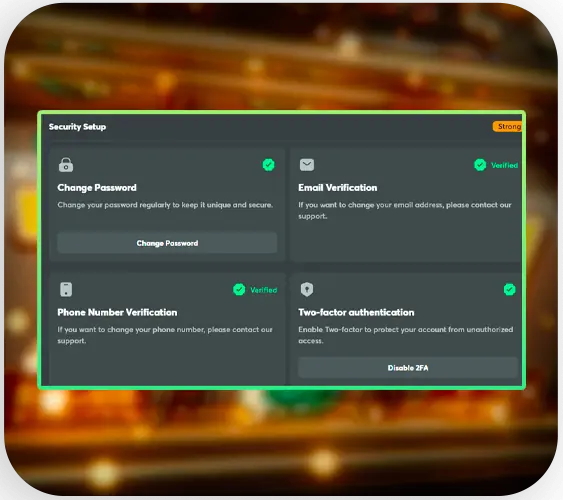This screenshot has height=500, width=563.
Task: Click the Email Verification title
Action: click(338, 188)
